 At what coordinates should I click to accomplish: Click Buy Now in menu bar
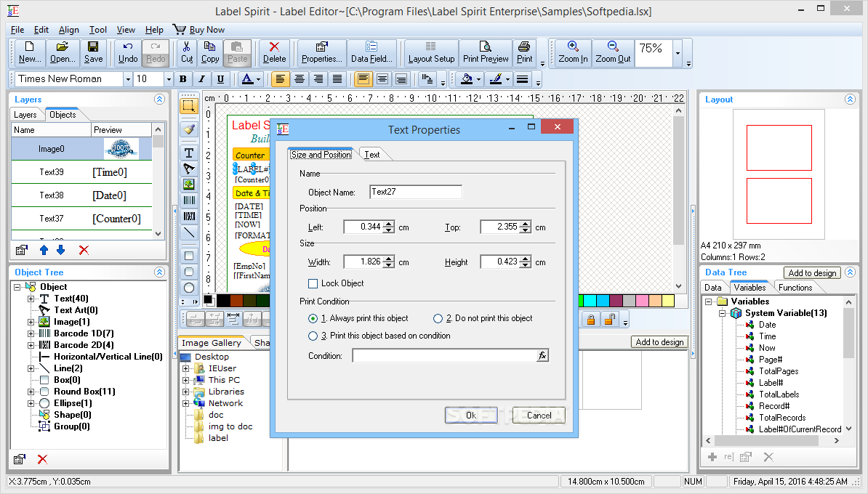[199, 30]
